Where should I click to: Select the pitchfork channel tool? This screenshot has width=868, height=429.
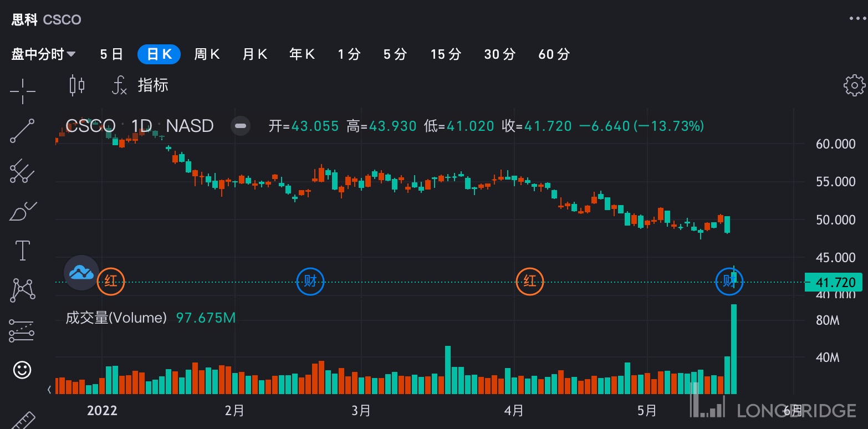click(x=23, y=171)
